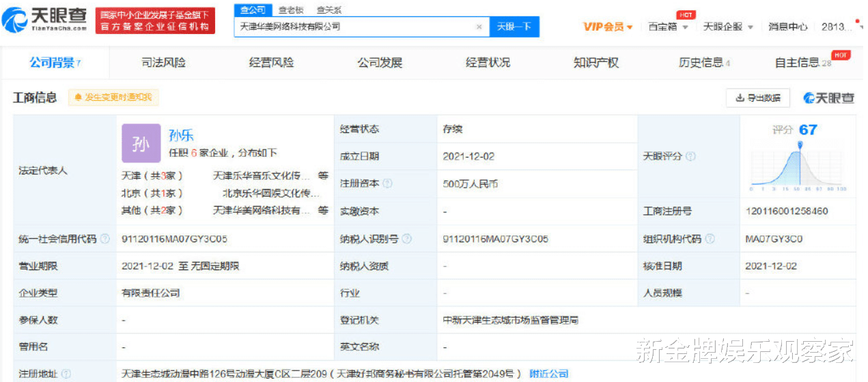Open help icon next to 统一社会信用代码

pyautogui.click(x=104, y=239)
